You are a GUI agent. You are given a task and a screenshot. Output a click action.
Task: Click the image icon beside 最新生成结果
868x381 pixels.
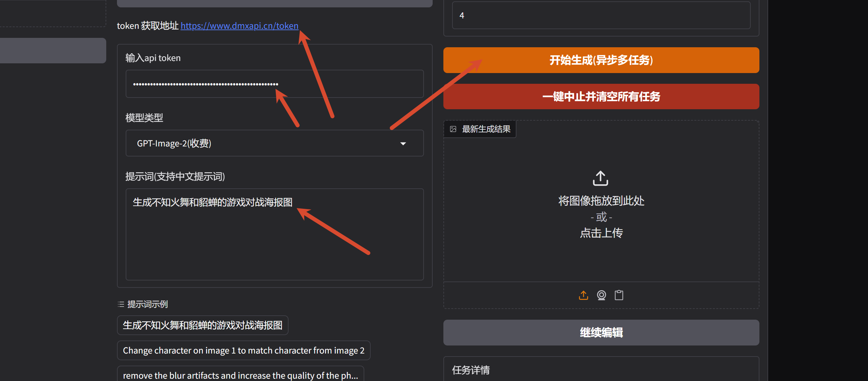click(x=453, y=129)
